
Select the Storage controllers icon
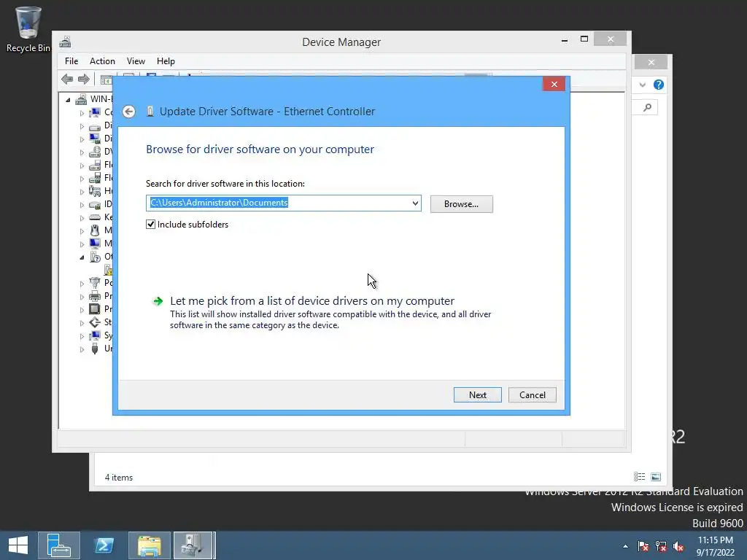tap(95, 322)
